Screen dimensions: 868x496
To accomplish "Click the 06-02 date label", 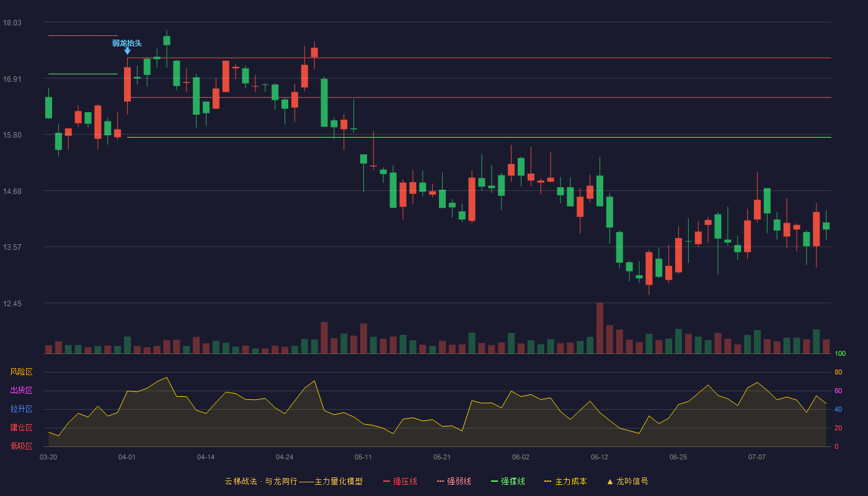I will coord(521,457).
